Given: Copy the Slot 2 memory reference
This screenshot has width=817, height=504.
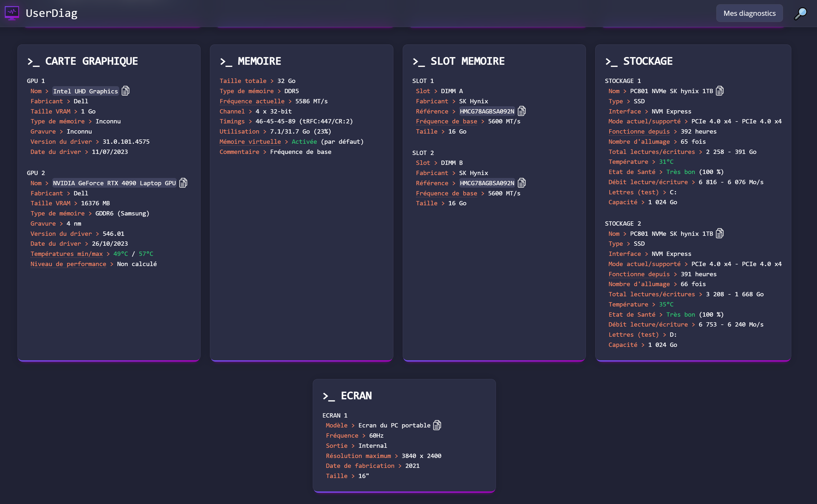Looking at the screenshot, I should point(522,183).
